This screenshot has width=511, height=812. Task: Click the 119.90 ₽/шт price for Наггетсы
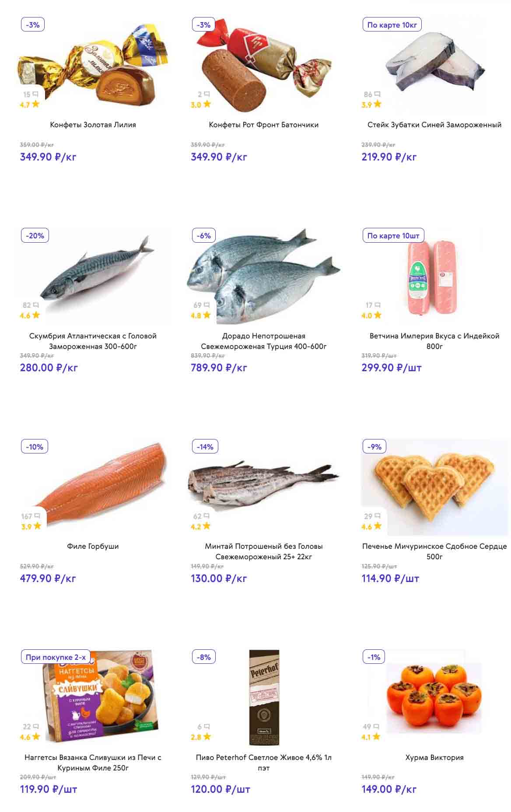coord(49,789)
